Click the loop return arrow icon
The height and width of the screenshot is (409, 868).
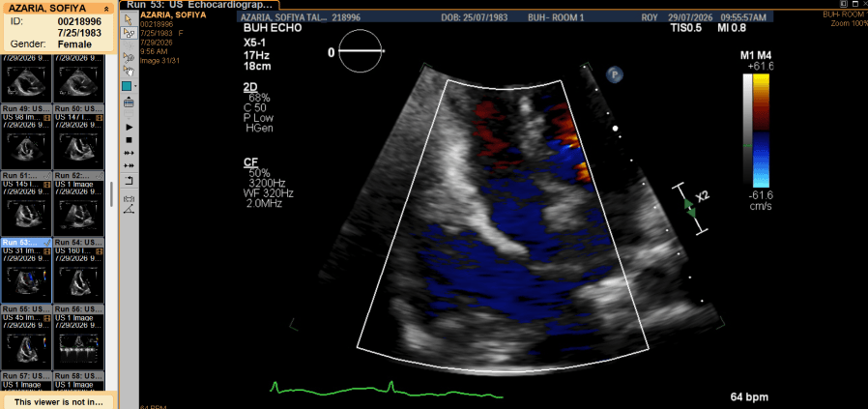click(x=129, y=180)
